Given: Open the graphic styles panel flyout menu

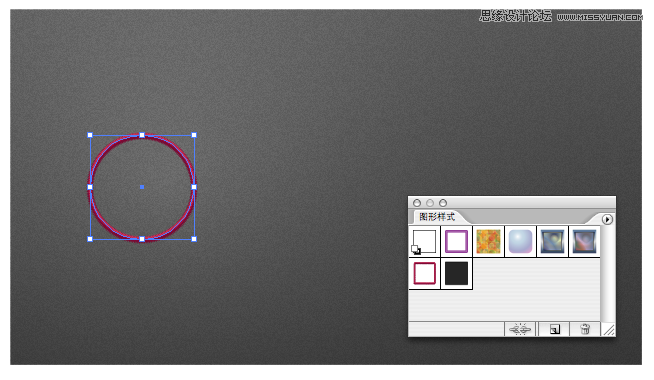Looking at the screenshot, I should [x=607, y=219].
